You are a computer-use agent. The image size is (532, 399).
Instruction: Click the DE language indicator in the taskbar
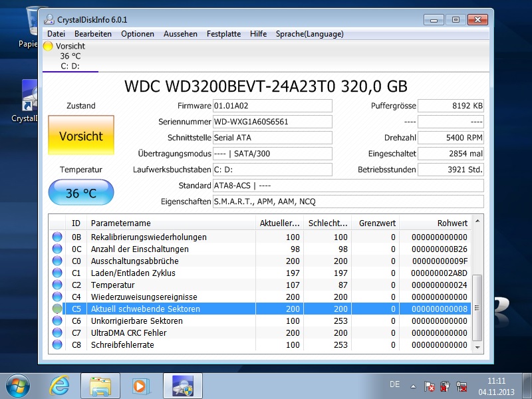(394, 384)
